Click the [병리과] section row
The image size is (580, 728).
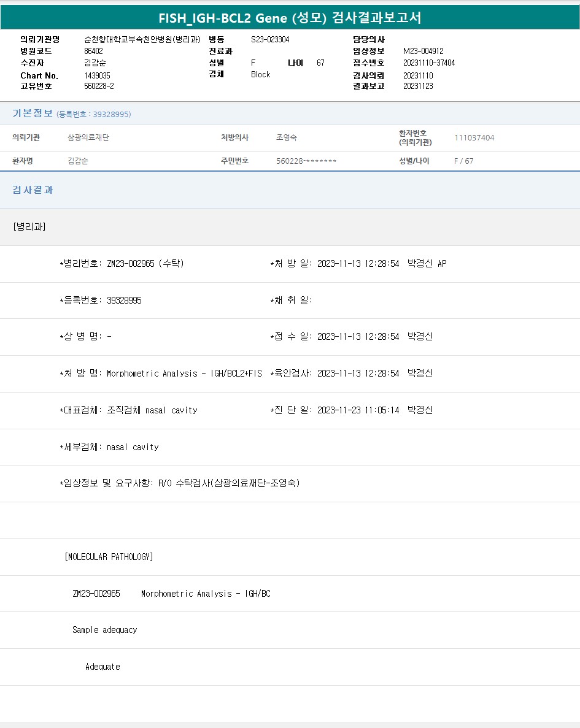click(29, 227)
